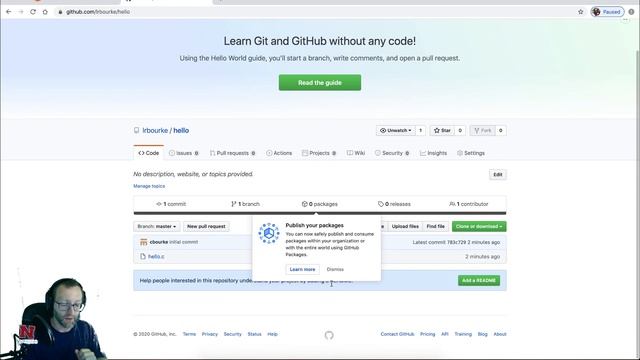Click the packages hexagon icon in popup
640x360 pixels.
(x=269, y=233)
